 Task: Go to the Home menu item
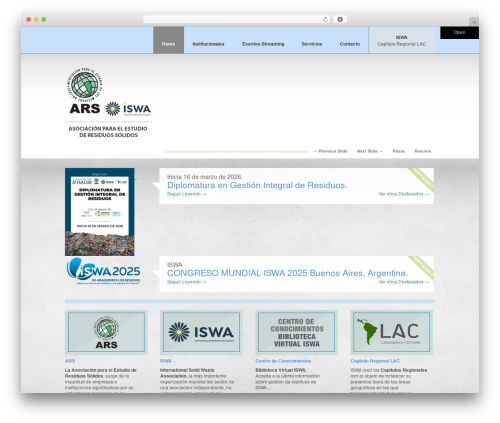(x=168, y=40)
